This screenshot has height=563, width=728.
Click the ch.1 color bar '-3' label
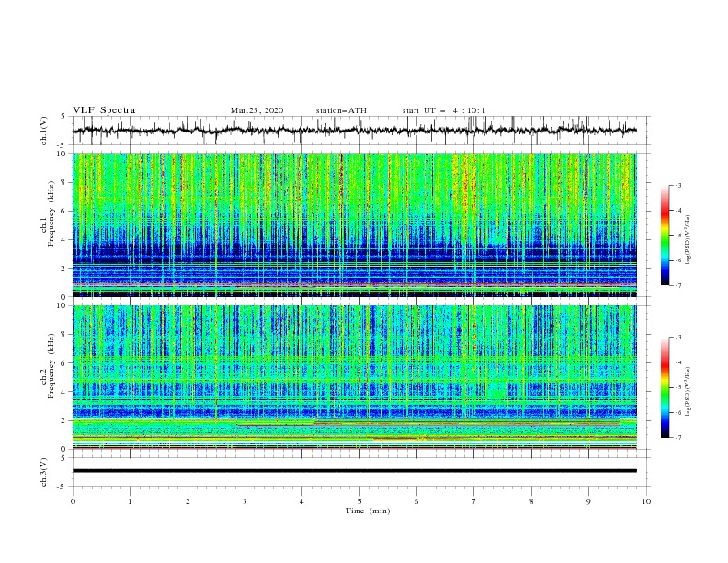pyautogui.click(x=677, y=185)
